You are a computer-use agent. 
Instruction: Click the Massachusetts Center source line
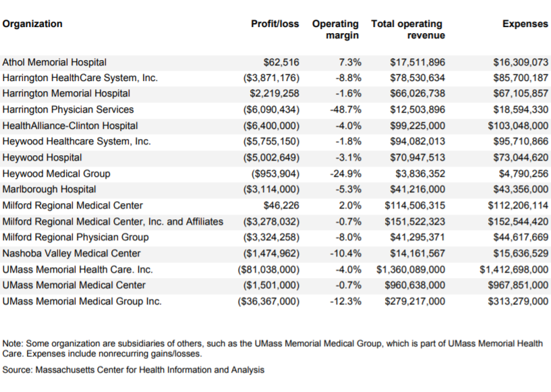134,370
